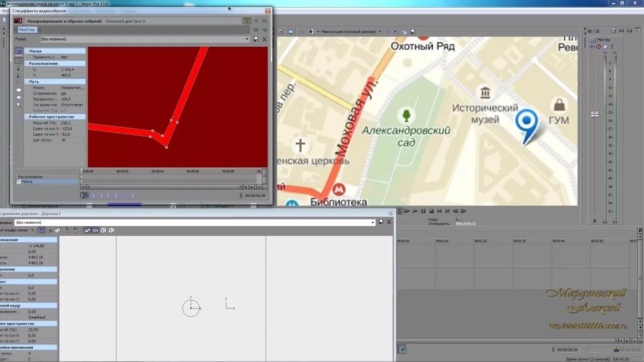Go to end of project
The width and height of the screenshot is (644, 362).
click(x=447, y=211)
